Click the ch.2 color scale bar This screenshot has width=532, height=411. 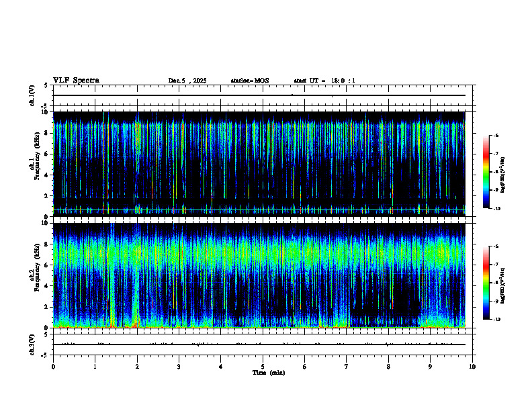tap(486, 283)
